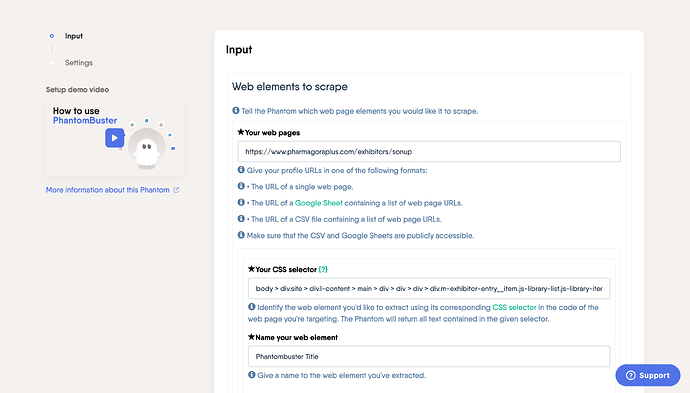Screen dimensions: 690x393
Task: Click the question mark icon in Support button
Action: 631,375
